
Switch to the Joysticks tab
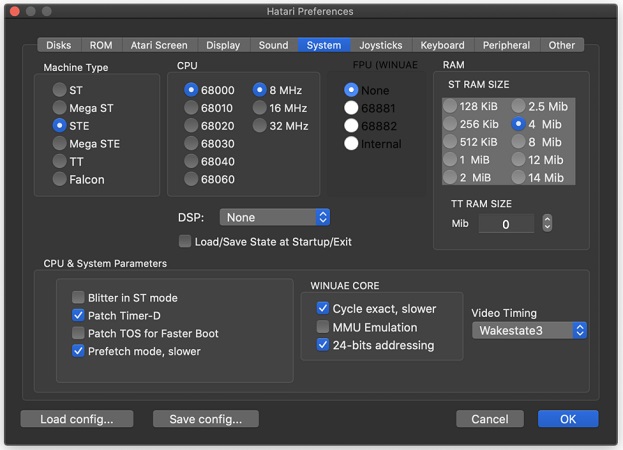click(x=381, y=45)
